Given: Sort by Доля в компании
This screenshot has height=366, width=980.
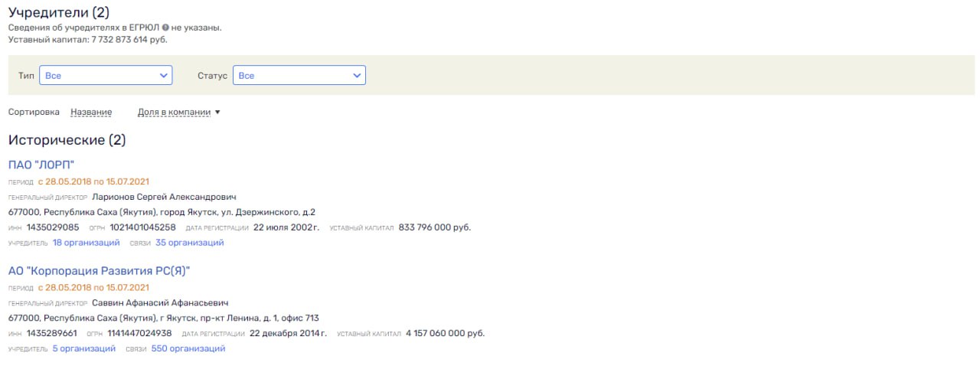Looking at the screenshot, I should point(174,112).
